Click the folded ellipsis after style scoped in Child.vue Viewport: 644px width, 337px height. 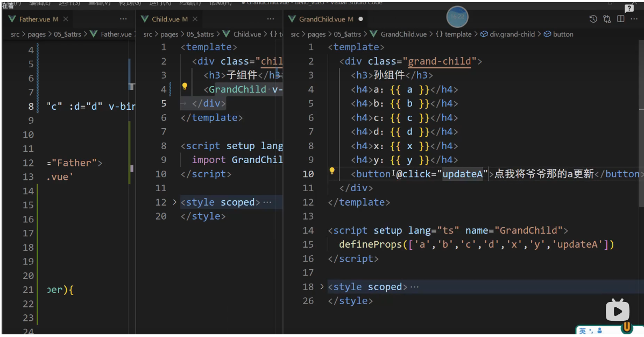(x=267, y=202)
